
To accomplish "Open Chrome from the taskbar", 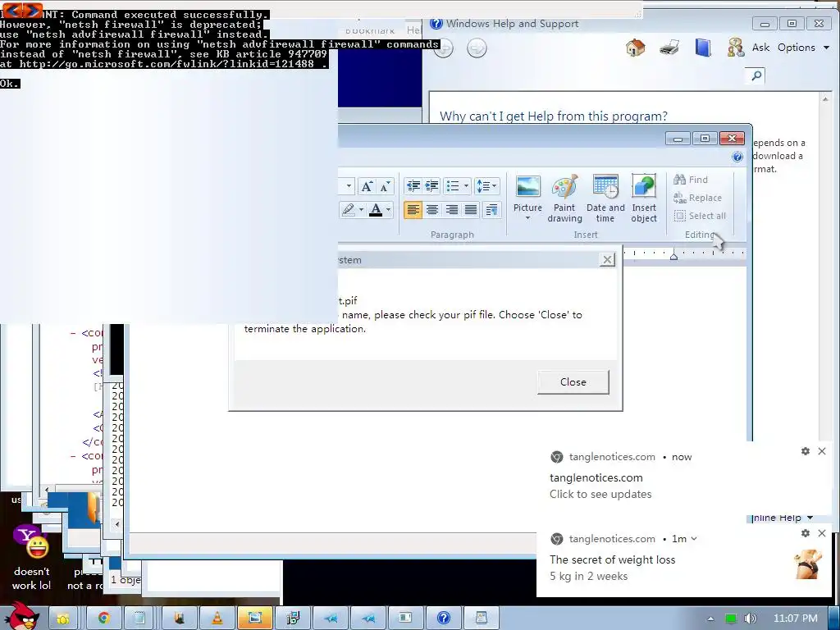I will click(x=103, y=618).
